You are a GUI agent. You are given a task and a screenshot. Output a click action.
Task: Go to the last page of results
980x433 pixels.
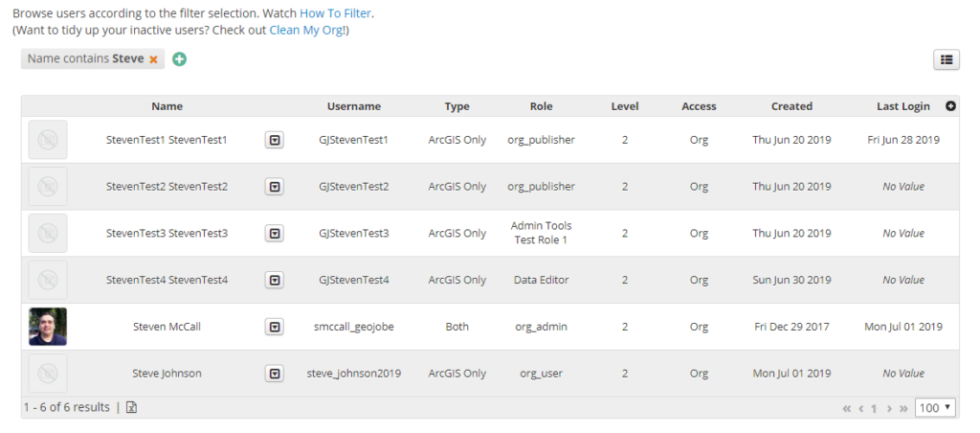[903, 408]
